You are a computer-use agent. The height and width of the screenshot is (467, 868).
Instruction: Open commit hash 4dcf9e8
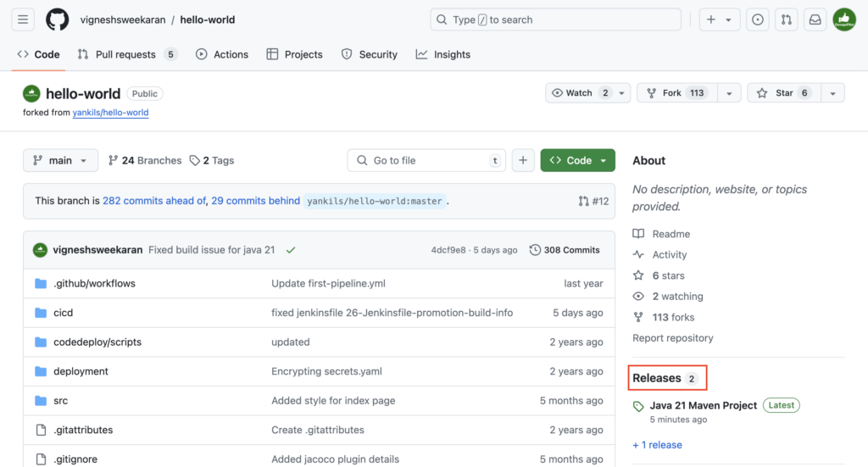pyautogui.click(x=448, y=250)
